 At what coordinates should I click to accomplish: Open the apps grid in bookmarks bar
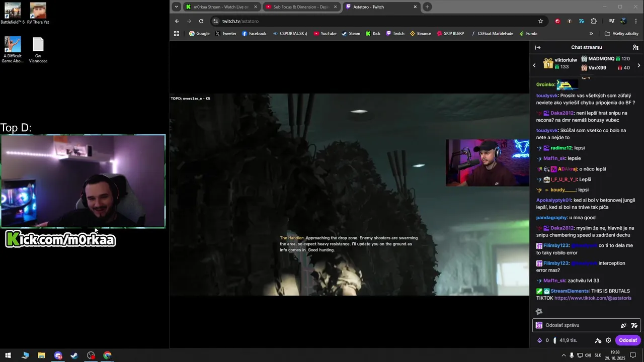pyautogui.click(x=177, y=34)
